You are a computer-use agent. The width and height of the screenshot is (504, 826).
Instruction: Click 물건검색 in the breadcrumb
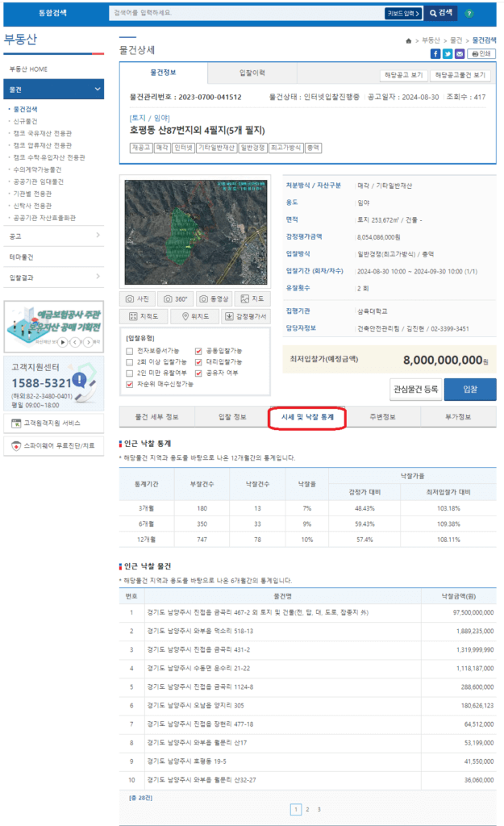pos(484,40)
